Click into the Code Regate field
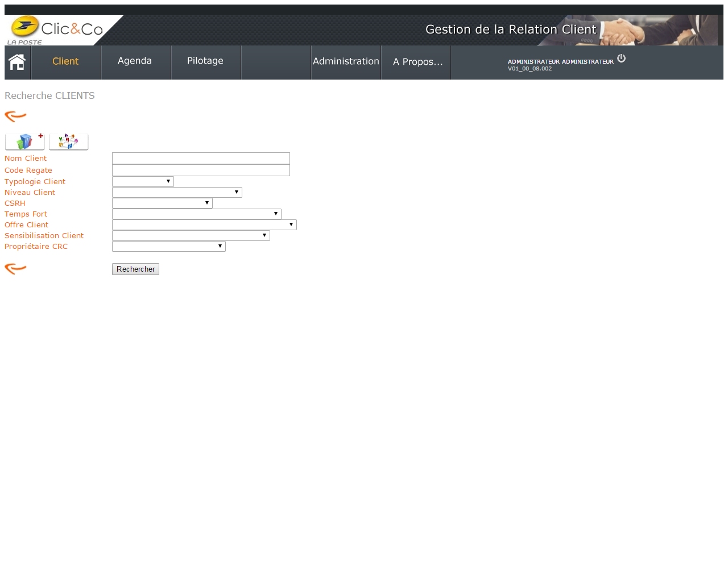 201,171
